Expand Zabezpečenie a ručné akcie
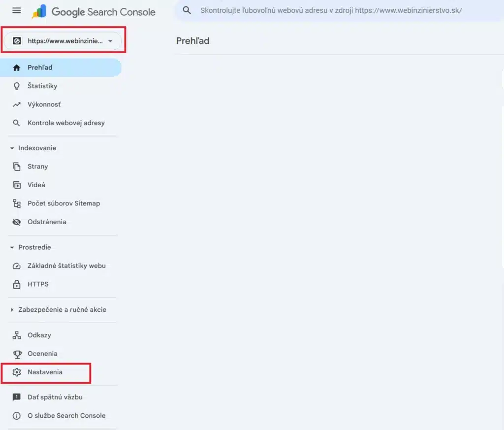Image resolution: width=504 pixels, height=430 pixels. pyautogui.click(x=11, y=310)
